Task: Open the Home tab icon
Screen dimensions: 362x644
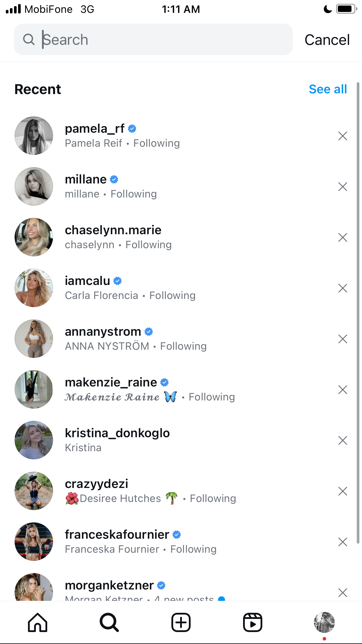Action: (38, 622)
